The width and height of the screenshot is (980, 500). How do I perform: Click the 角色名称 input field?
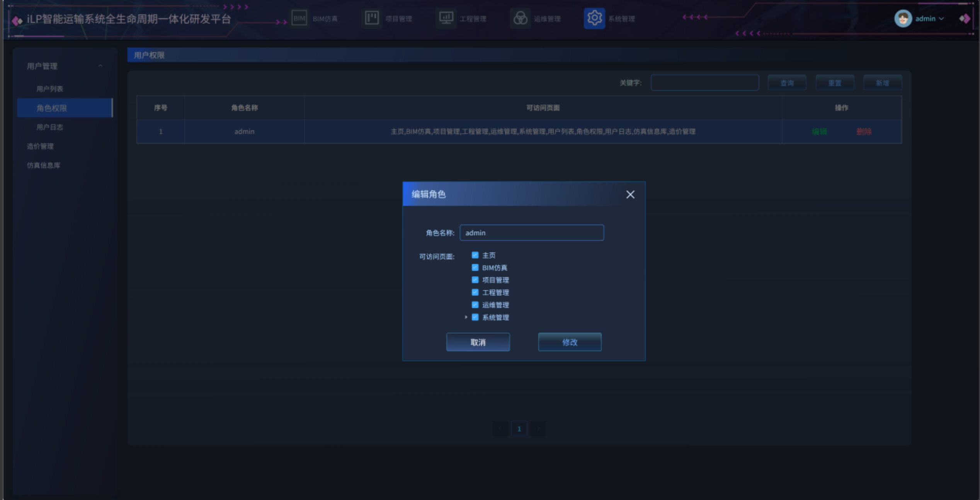tap(531, 233)
